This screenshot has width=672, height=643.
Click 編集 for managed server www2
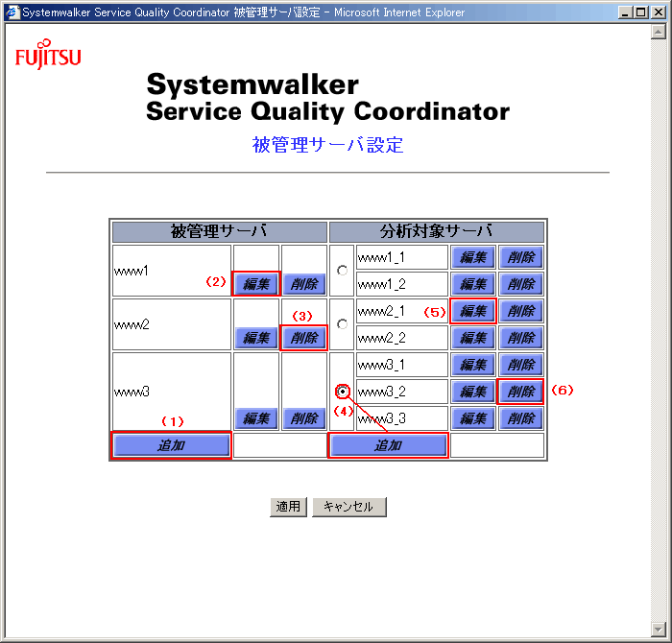pyautogui.click(x=256, y=338)
